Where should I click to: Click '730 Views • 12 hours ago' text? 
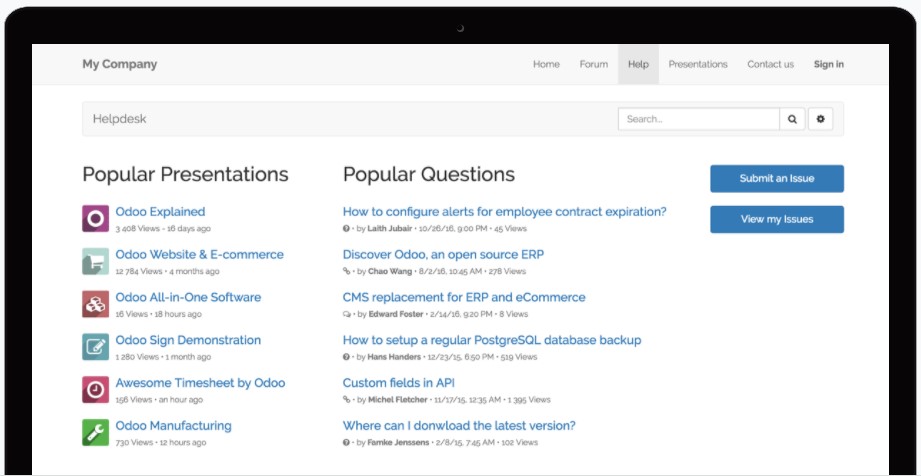[161, 443]
